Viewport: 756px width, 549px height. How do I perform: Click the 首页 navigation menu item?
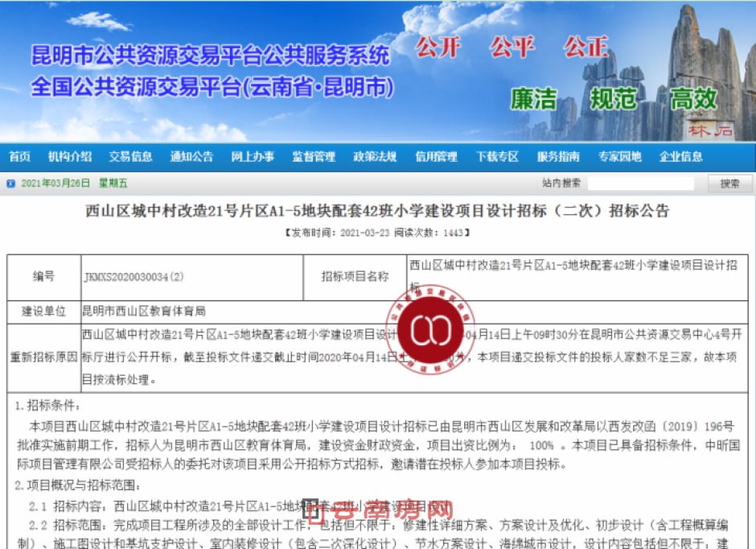coord(19,157)
